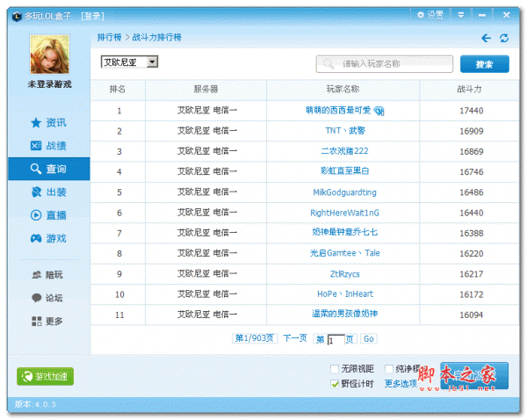Screen dimensions: 527x420
Task: Click the Go page button
Action: click(369, 339)
